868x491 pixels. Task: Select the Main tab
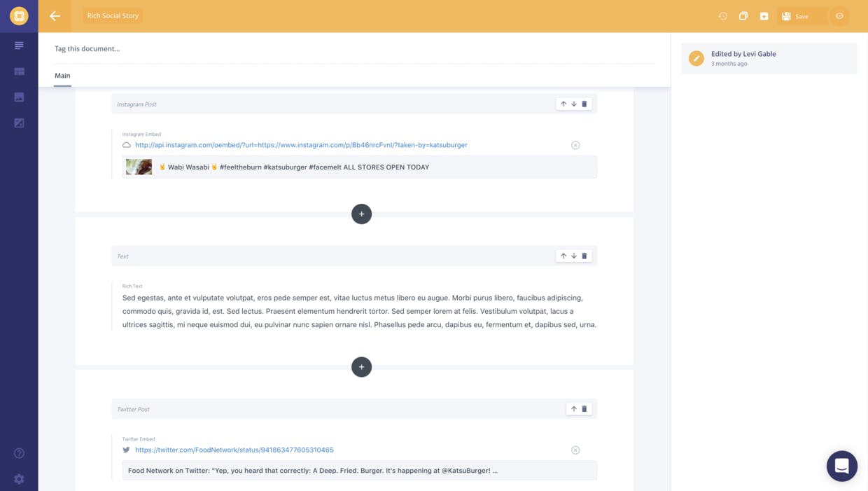(x=62, y=76)
